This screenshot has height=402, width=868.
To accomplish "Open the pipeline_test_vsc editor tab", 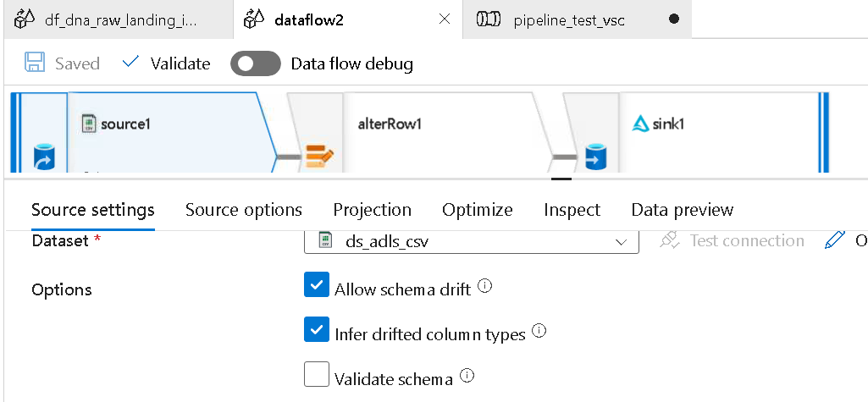I will coord(569,20).
